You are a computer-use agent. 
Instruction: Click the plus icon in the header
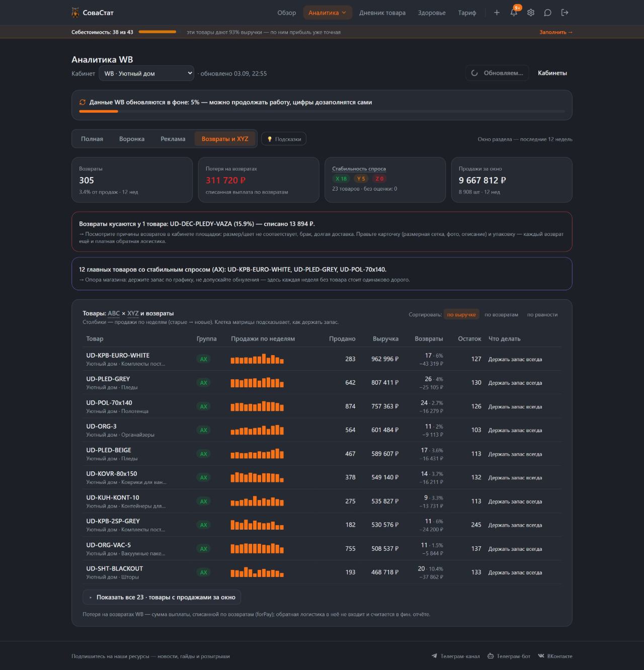[497, 13]
